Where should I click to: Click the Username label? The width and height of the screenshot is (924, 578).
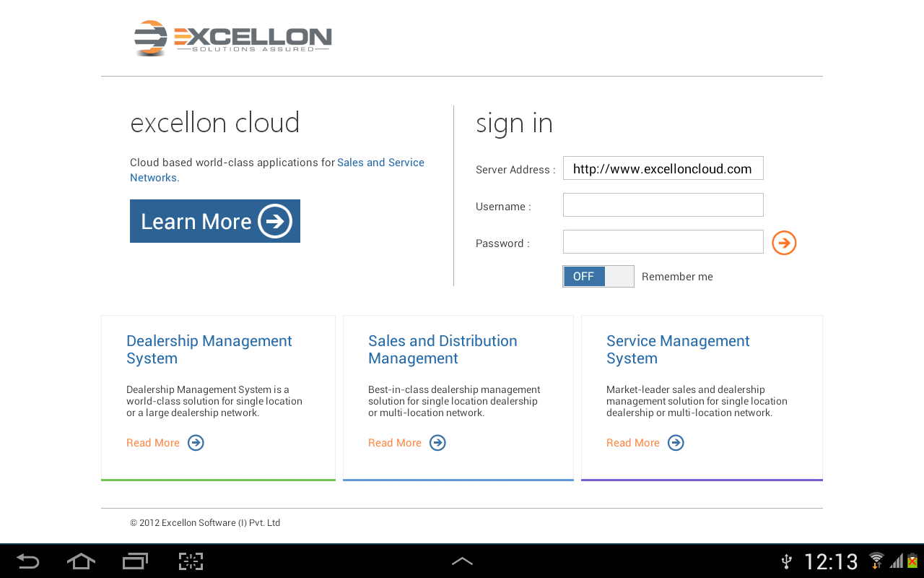[x=503, y=207]
